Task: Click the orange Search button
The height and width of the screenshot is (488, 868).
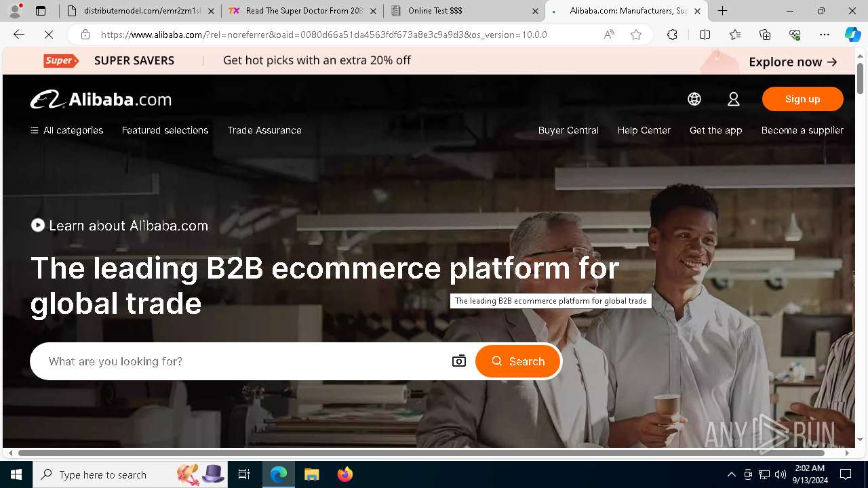Action: [x=518, y=361]
